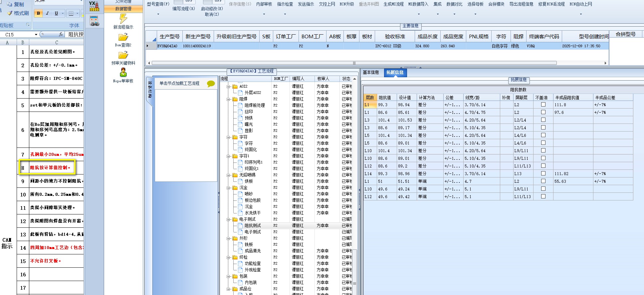Image resolution: width=644 pixels, height=295 pixels.
Task: Click the 复制 copy icon
Action: click(10, 4)
